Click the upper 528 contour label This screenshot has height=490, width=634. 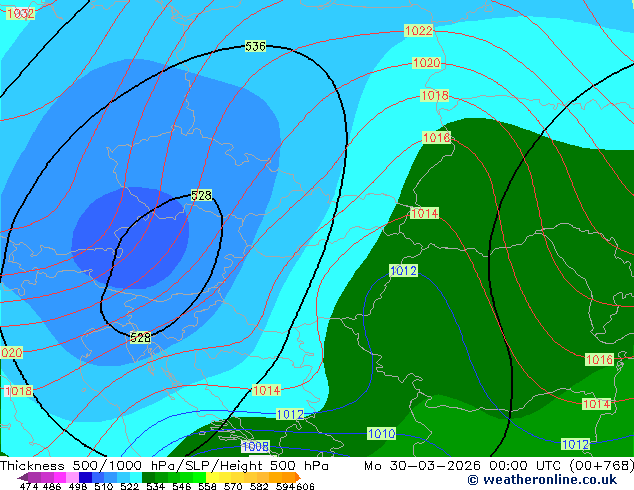coord(201,195)
